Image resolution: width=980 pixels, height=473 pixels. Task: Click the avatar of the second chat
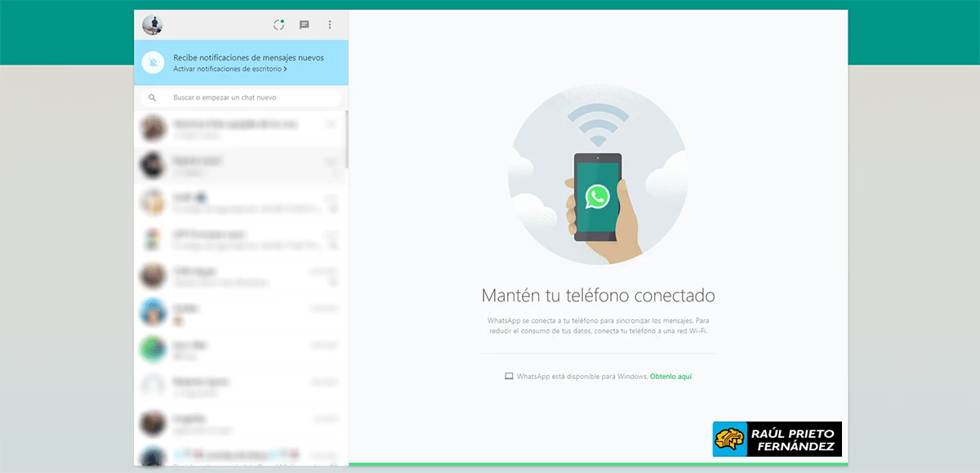(x=152, y=163)
